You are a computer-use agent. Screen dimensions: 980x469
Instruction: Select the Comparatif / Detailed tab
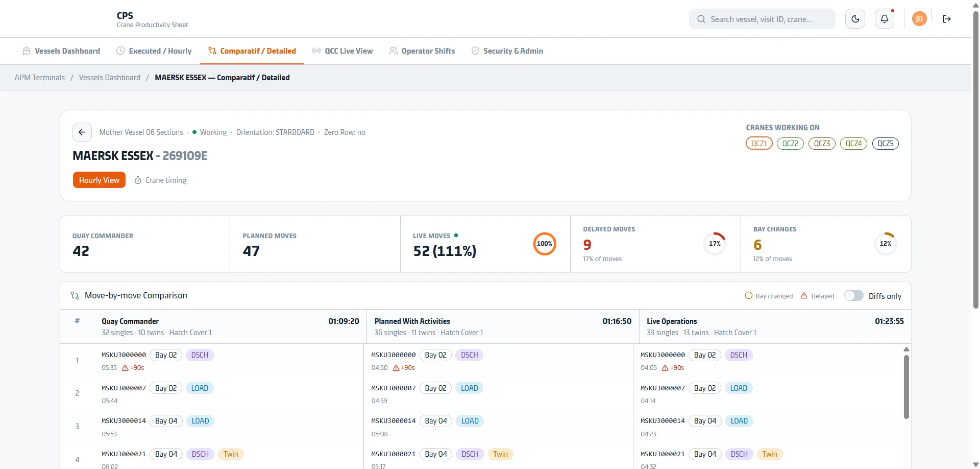coord(252,51)
